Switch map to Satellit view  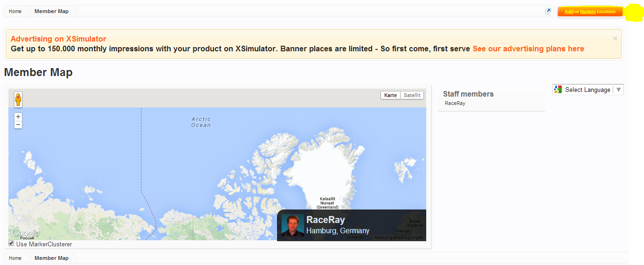412,95
